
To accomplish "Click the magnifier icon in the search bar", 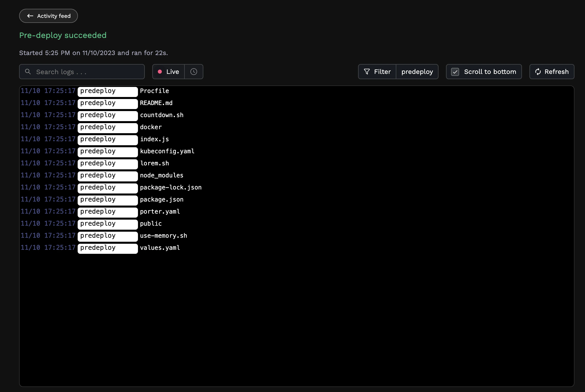I will tap(28, 72).
